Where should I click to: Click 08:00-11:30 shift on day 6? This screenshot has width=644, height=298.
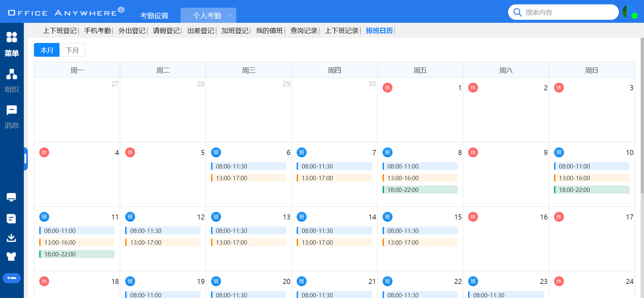coord(249,166)
